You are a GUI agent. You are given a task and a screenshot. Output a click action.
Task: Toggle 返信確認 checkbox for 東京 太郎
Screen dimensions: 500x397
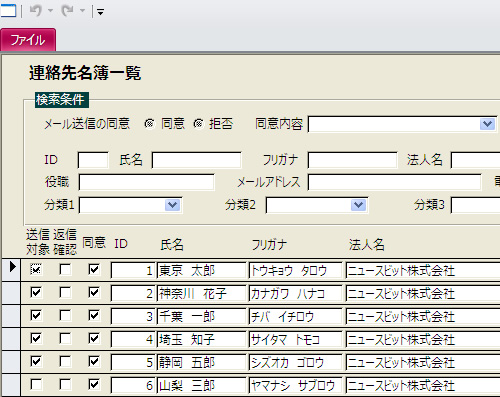click(x=65, y=269)
